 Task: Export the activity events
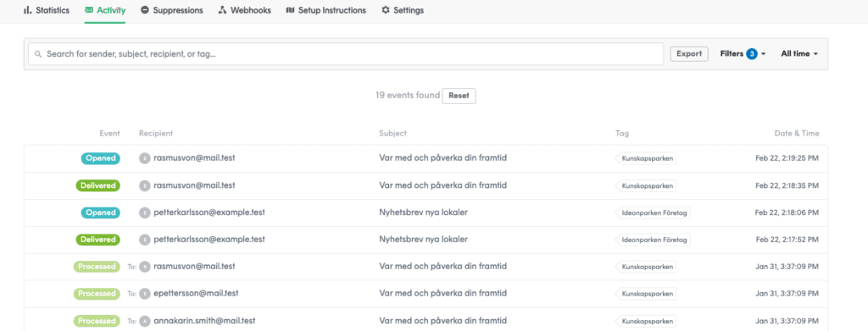coord(689,53)
